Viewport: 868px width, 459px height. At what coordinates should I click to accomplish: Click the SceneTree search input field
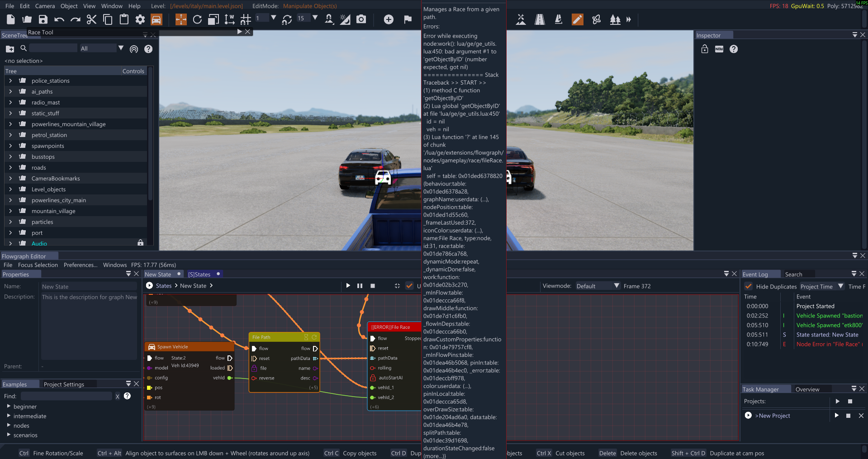53,48
